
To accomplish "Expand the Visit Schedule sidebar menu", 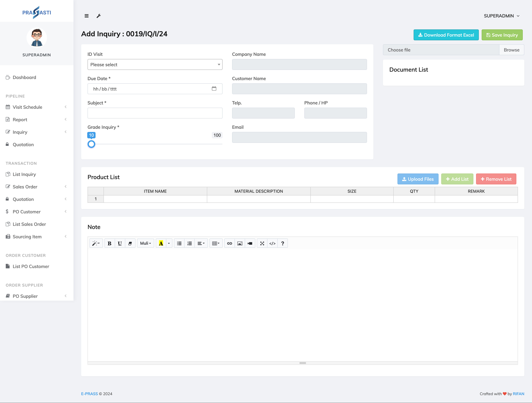I will tap(27, 107).
